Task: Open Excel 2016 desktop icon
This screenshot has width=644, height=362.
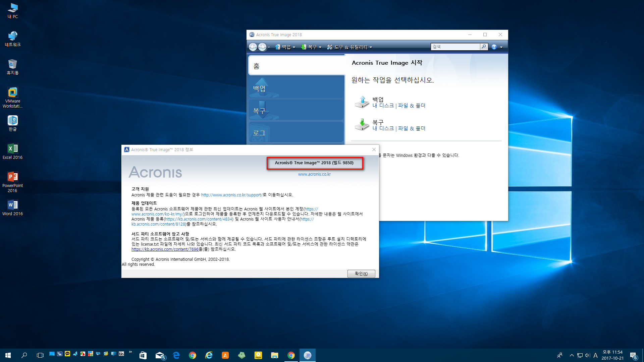Action: coord(13,152)
